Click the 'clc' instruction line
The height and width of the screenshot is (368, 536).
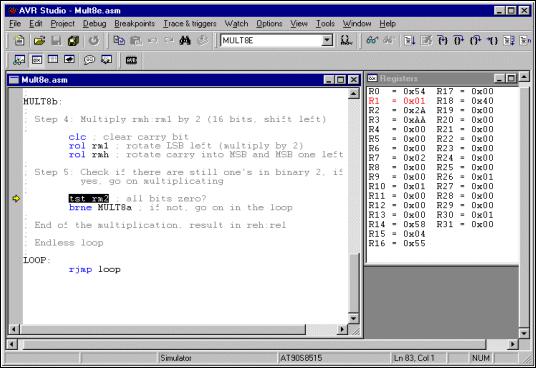tap(129, 137)
